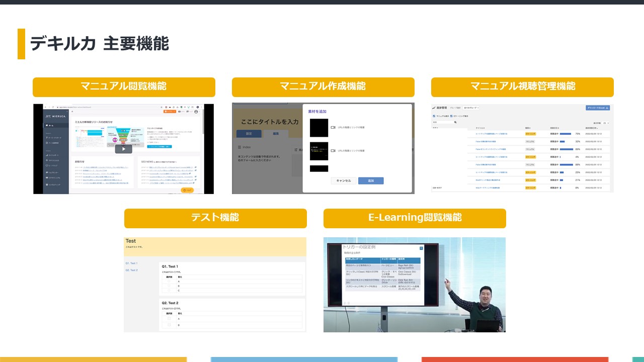Click the first video camera icon in dialog
Screen dimensions: 644x362
(333, 128)
